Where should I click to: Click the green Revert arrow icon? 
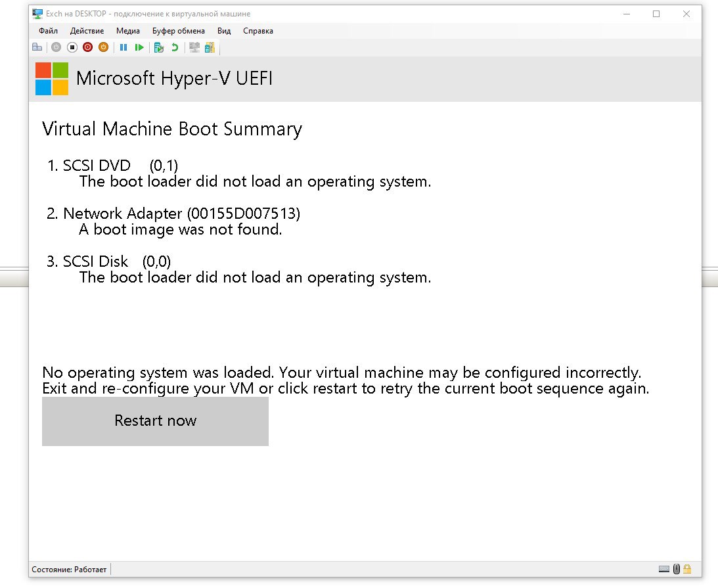175,47
